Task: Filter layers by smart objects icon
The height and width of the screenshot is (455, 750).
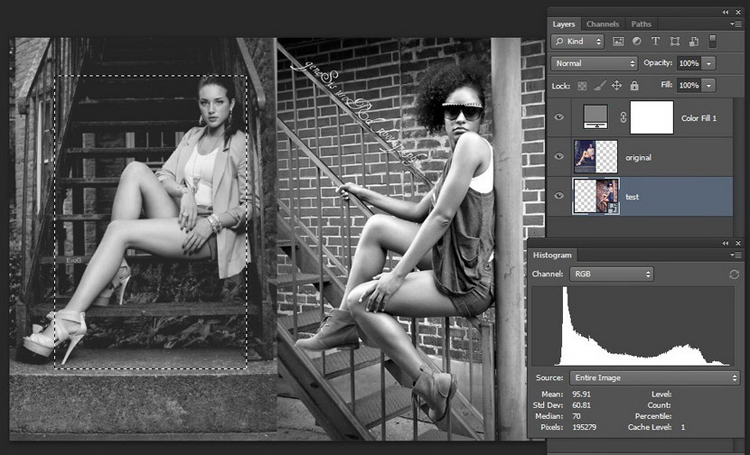Action: 694,42
